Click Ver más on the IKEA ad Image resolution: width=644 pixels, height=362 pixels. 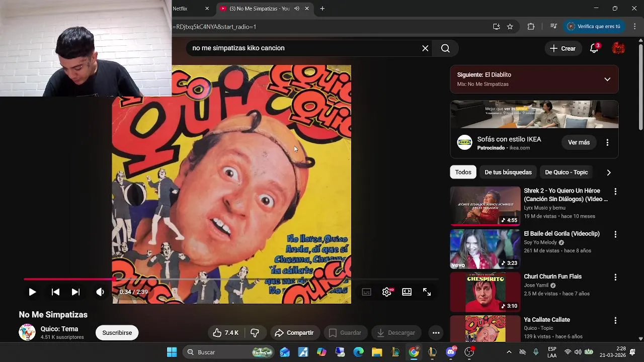pos(579,142)
